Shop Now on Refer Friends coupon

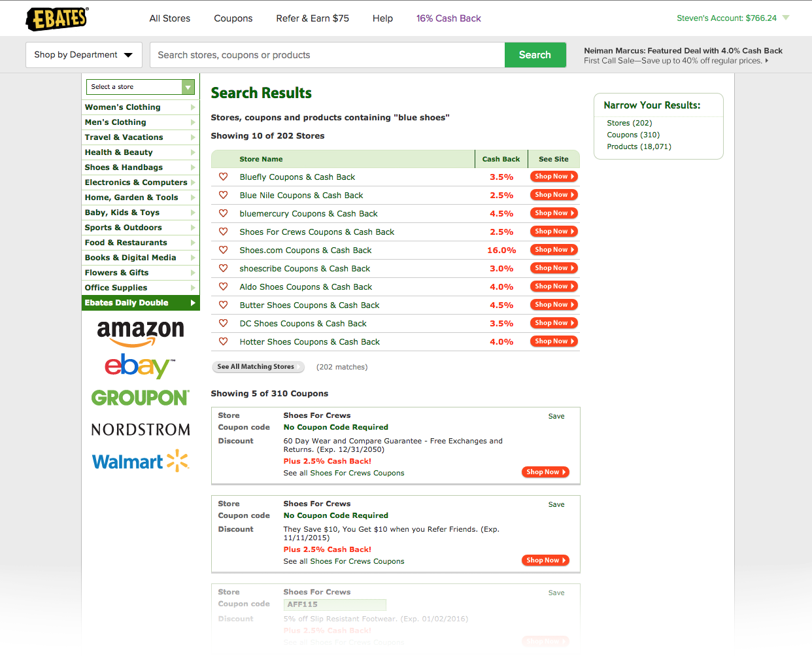545,561
